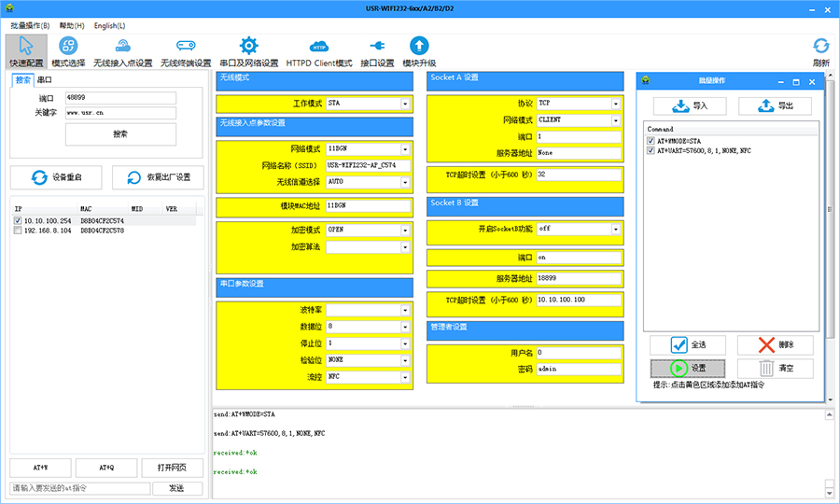This screenshot has height=504, width=840.
Task: Open the 批量操作(B) menu
Action: pos(30,25)
